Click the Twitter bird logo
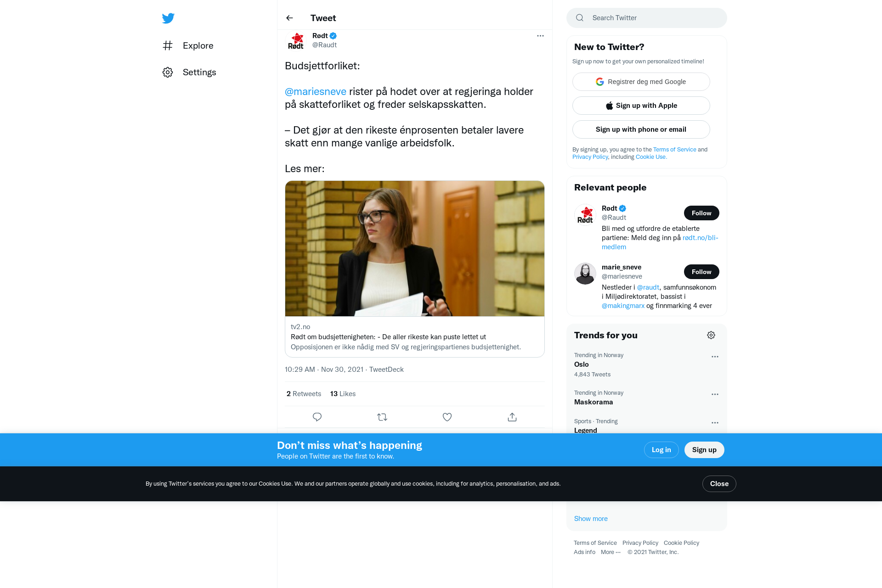 tap(168, 18)
